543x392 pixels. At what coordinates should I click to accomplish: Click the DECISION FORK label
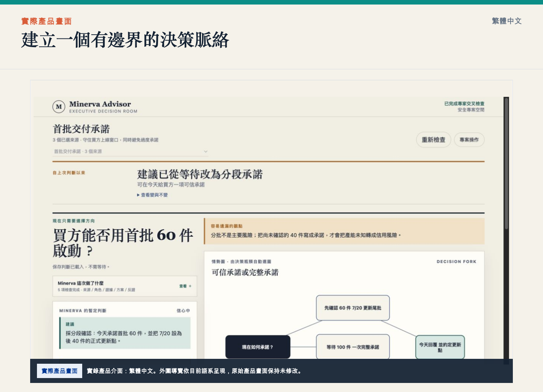[x=456, y=262]
